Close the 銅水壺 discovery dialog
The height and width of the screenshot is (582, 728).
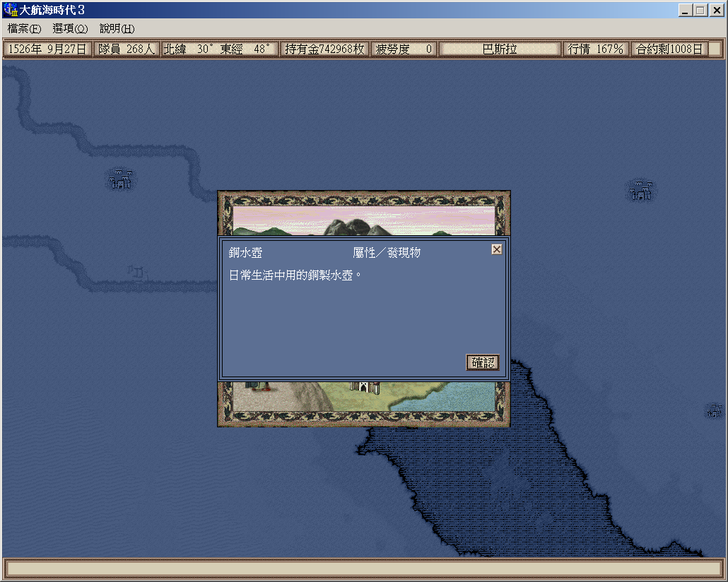point(497,249)
